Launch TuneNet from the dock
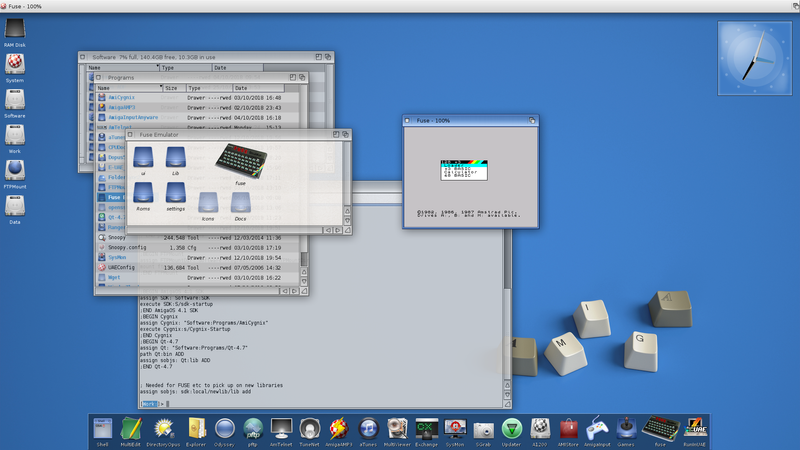800x450 pixels. pos(309,428)
